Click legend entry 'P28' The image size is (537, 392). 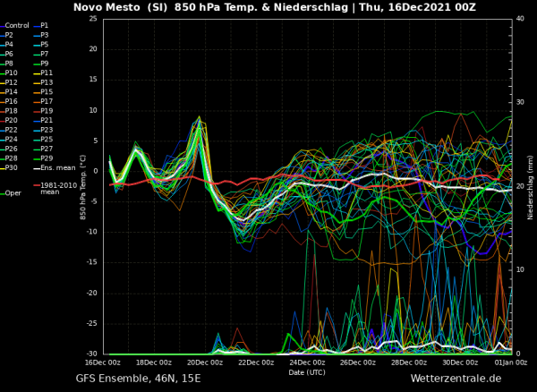(x=9, y=158)
